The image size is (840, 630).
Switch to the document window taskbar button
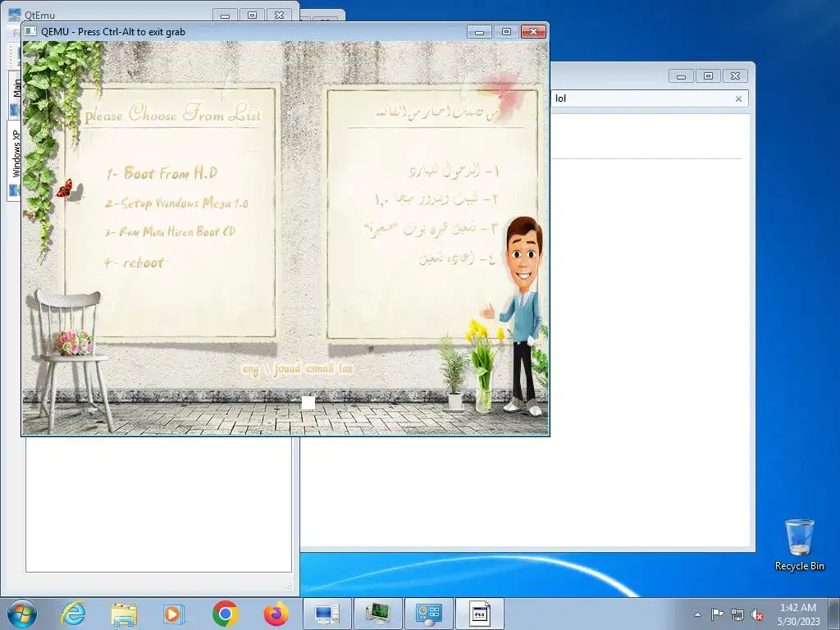[479, 614]
